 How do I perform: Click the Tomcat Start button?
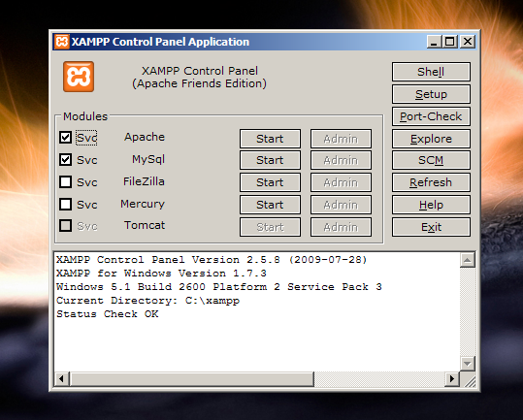coord(270,227)
